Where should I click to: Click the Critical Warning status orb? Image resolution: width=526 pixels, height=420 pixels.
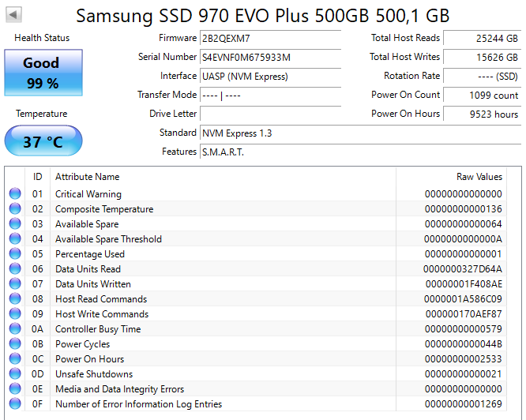[x=15, y=194]
